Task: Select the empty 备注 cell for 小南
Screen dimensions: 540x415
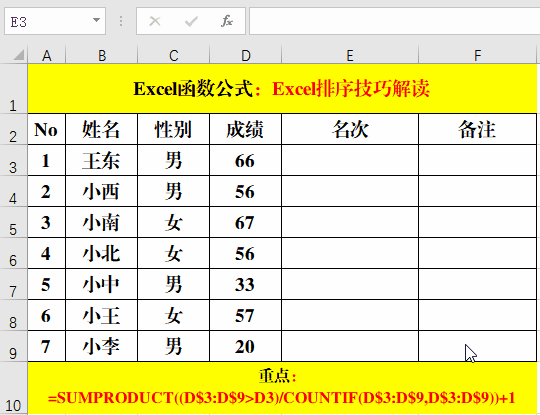Action: point(477,222)
